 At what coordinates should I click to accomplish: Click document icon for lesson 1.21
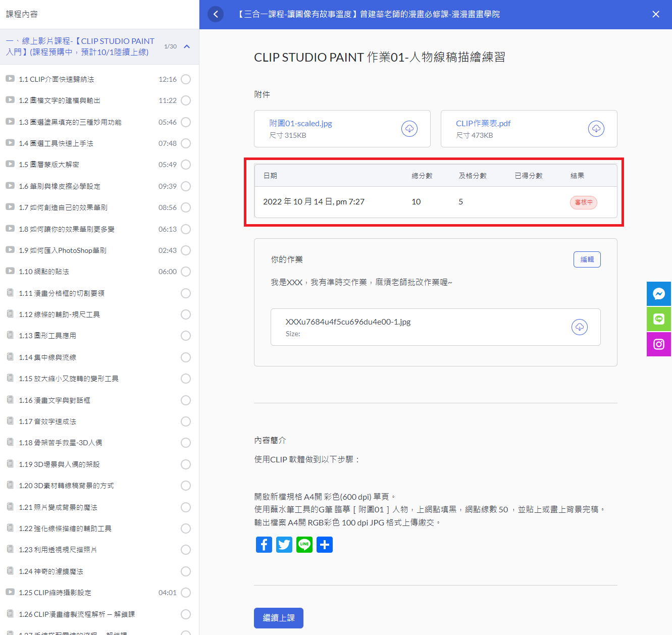pyautogui.click(x=10, y=507)
